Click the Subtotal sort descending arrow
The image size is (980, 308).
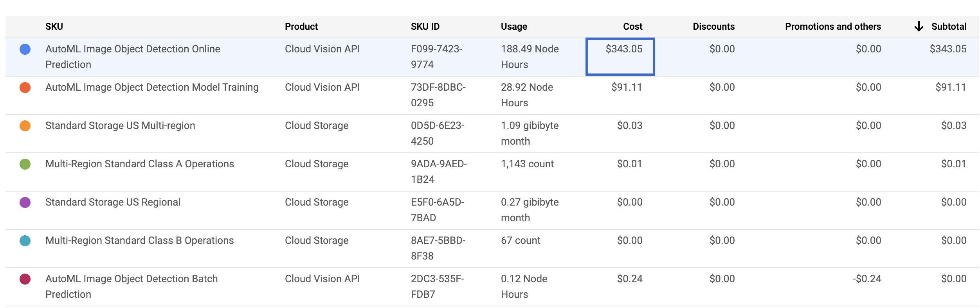pos(919,27)
